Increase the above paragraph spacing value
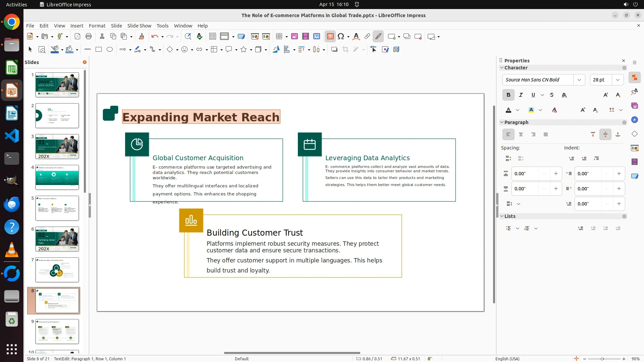The height and width of the screenshot is (362, 644). (556, 174)
